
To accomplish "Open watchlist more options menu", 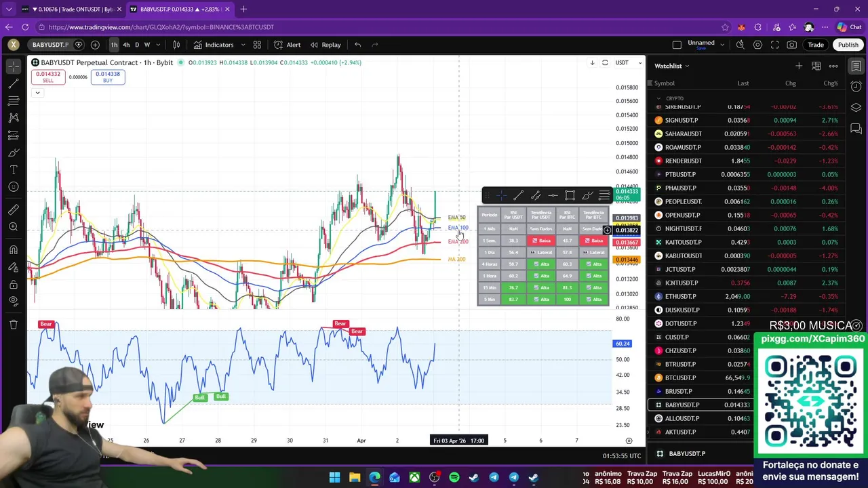I will point(833,66).
